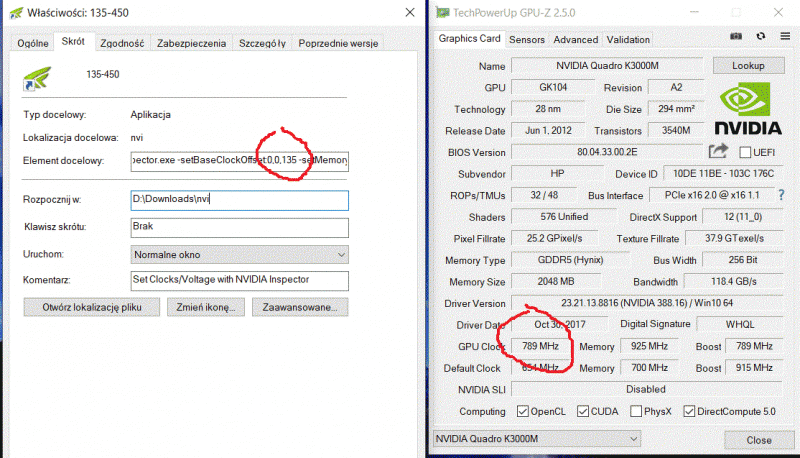Toggle the OpenCL checkbox

click(522, 411)
